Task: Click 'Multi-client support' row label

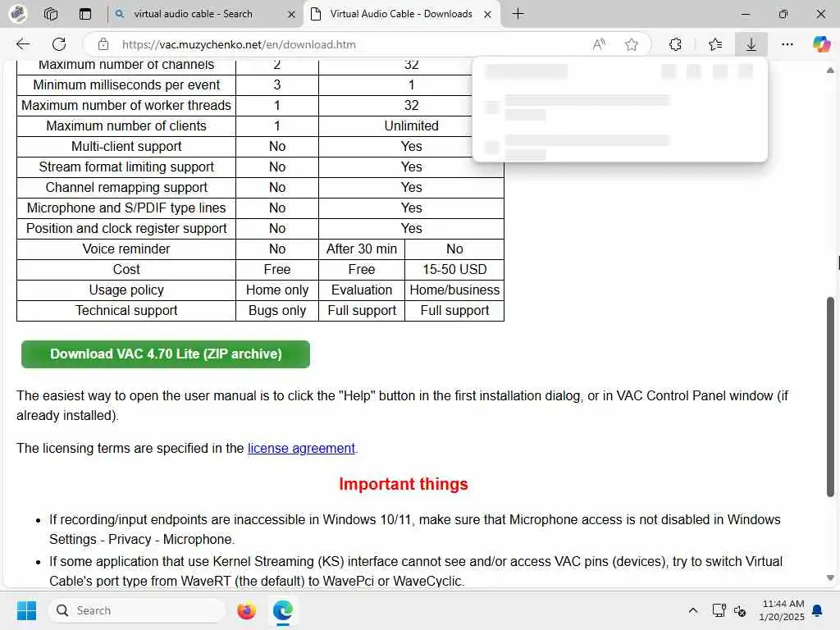Action: coord(126,146)
